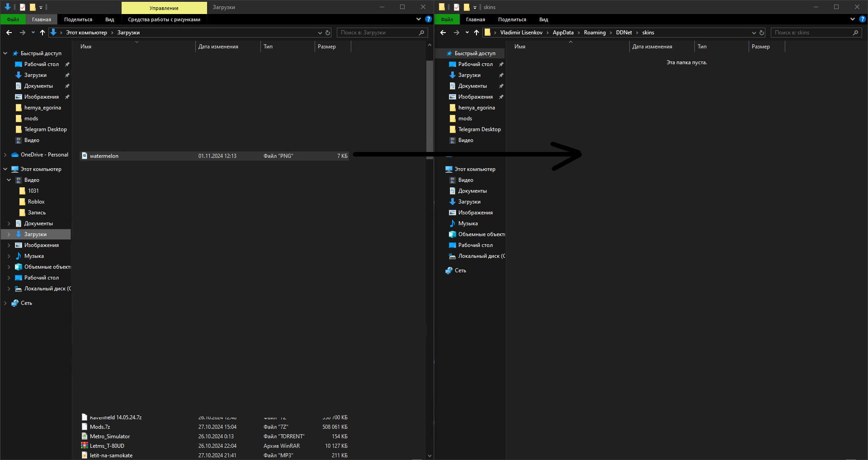The height and width of the screenshot is (460, 868).
Task: Collapse Быстрый доступ in the left window
Action: (x=5, y=53)
